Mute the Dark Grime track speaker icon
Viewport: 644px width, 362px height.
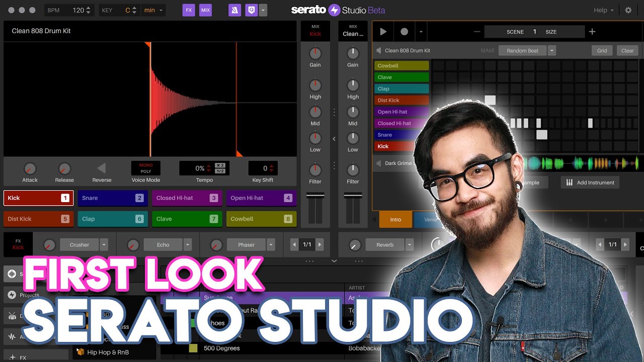379,163
